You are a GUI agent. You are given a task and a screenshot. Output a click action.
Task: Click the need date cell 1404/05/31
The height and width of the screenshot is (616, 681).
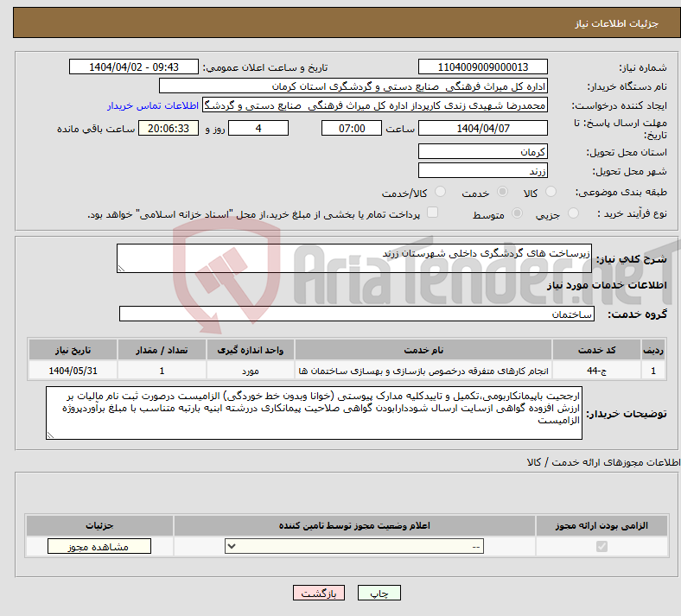click(x=73, y=371)
